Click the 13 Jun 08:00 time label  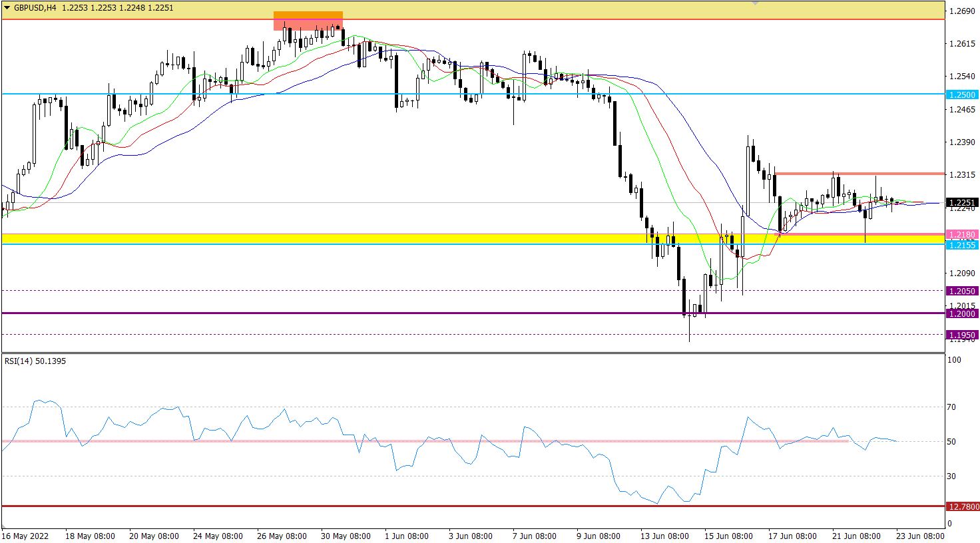tap(664, 536)
